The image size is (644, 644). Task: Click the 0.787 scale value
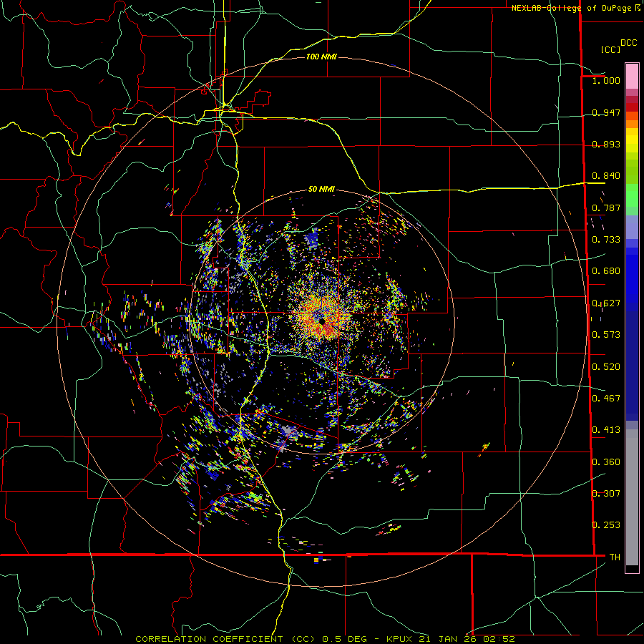pyautogui.click(x=606, y=208)
